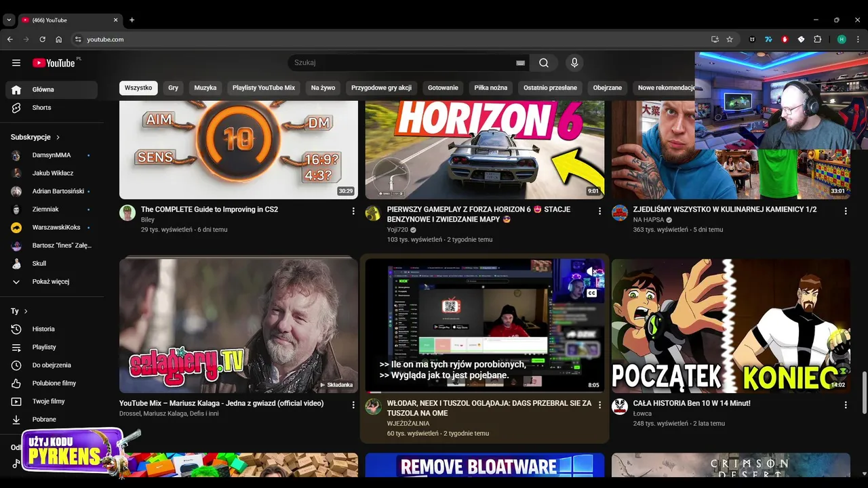Go to browser home page
Screen dimensions: 868x488
[58, 39]
